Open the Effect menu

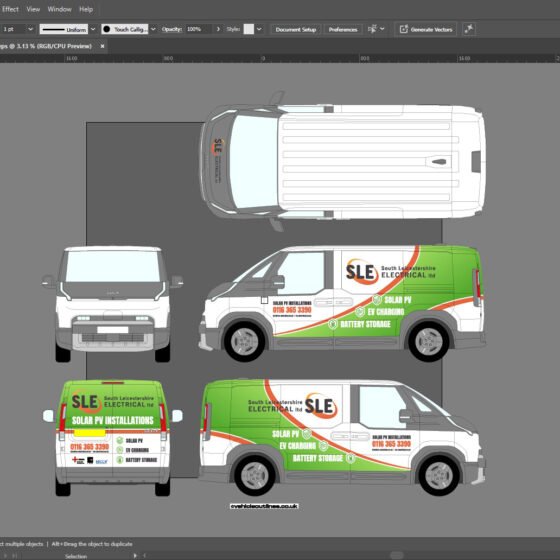[10, 9]
